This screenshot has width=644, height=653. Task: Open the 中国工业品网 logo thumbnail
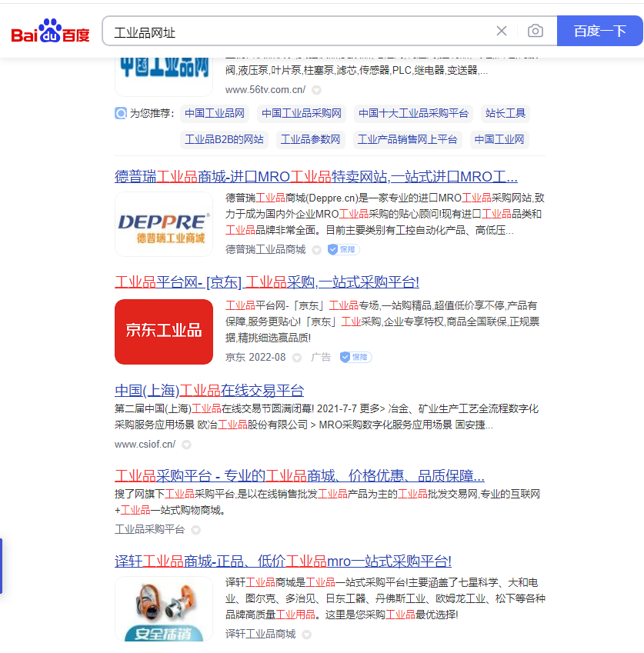coord(164,76)
